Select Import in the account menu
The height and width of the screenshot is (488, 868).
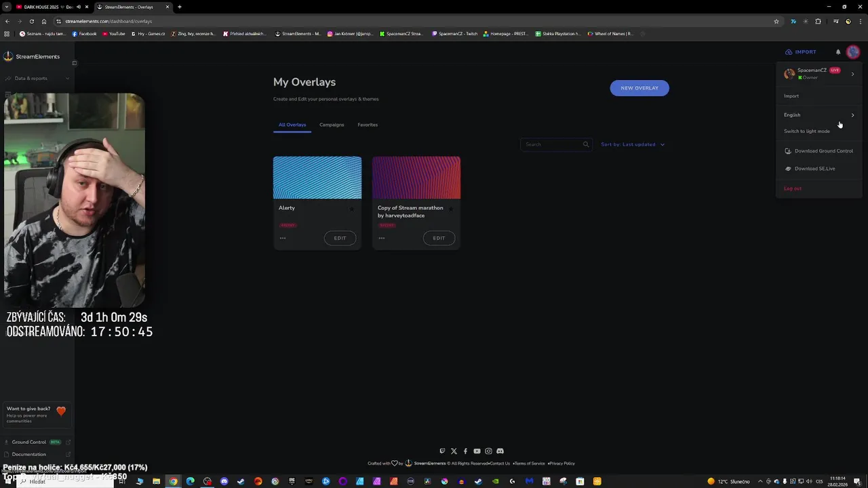point(791,96)
